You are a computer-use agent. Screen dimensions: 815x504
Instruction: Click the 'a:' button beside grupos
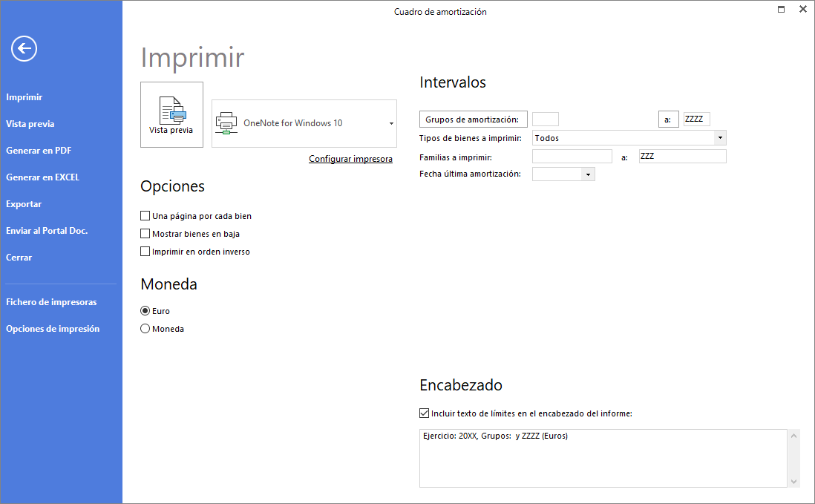tap(669, 119)
